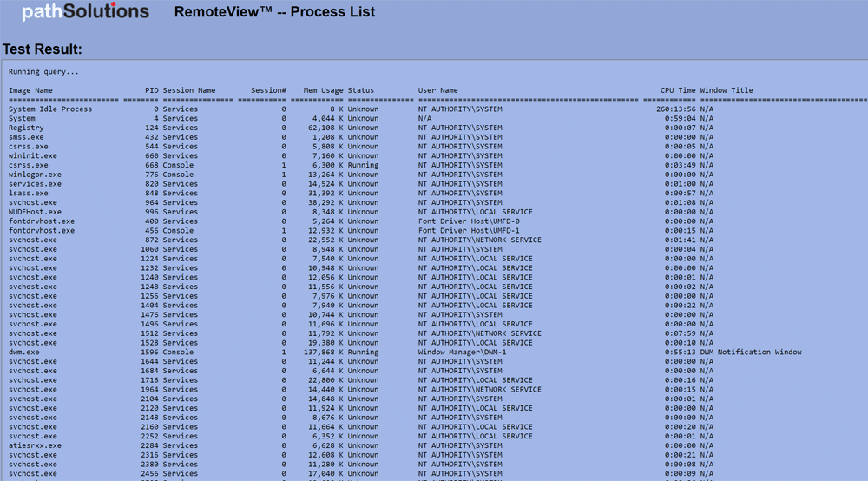Click the System Idle Process entry

(50, 109)
